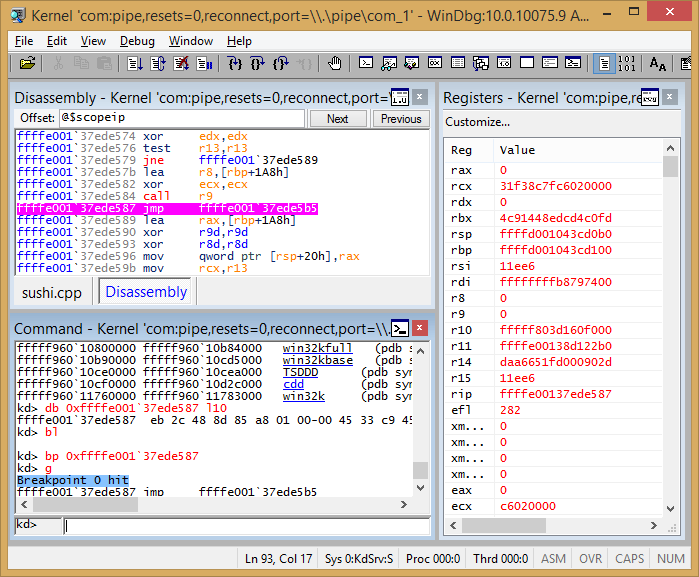Click the Font (AA) toolbar icon

657,64
